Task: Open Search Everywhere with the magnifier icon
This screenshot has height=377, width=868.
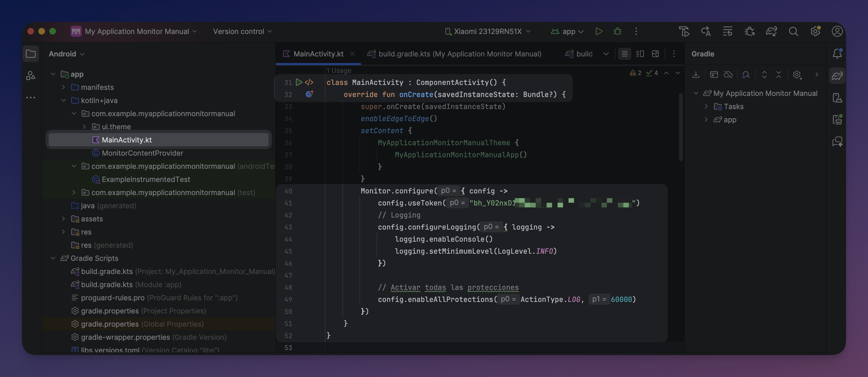Action: (793, 31)
